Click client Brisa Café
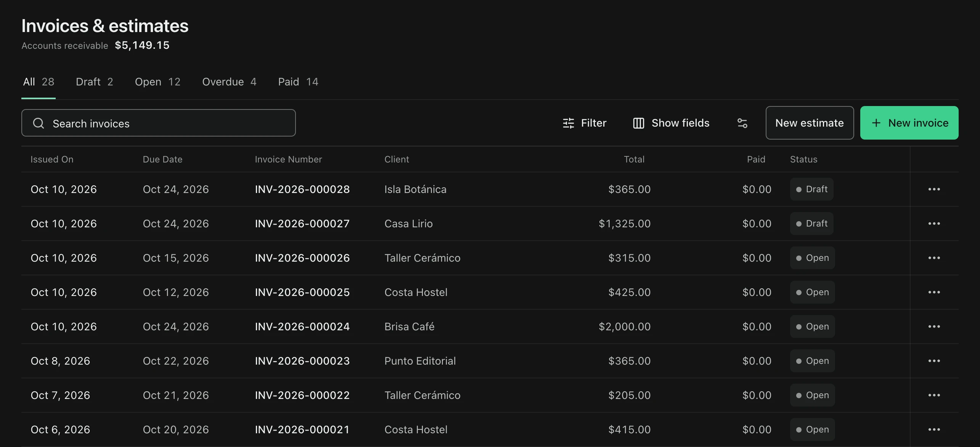Viewport: 980px width, 447px height. click(409, 327)
